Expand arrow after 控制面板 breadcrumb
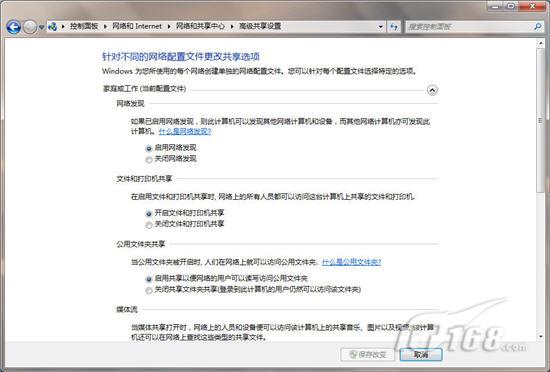This screenshot has height=372, width=550. pyautogui.click(x=105, y=26)
